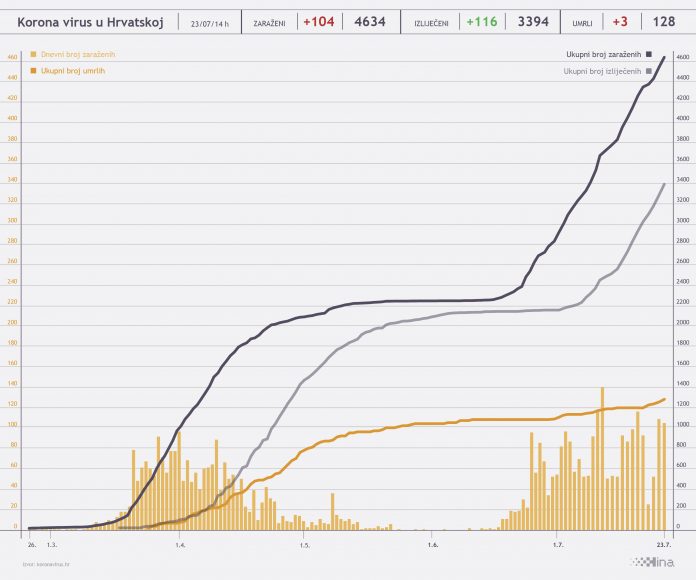Click the '3400' label on right axis
The image size is (696, 580).
click(x=683, y=179)
